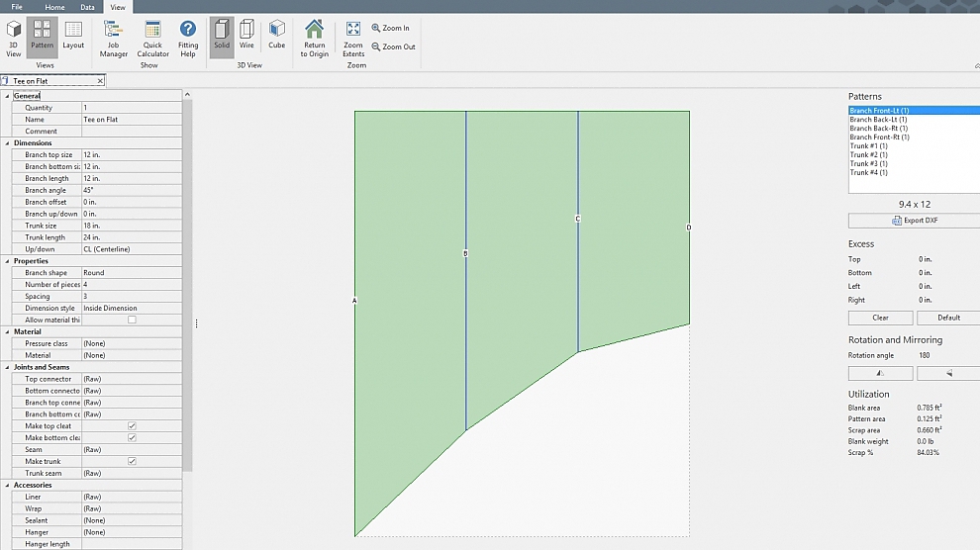Open Job Manager
This screenshot has width=980, height=550.
[x=114, y=38]
